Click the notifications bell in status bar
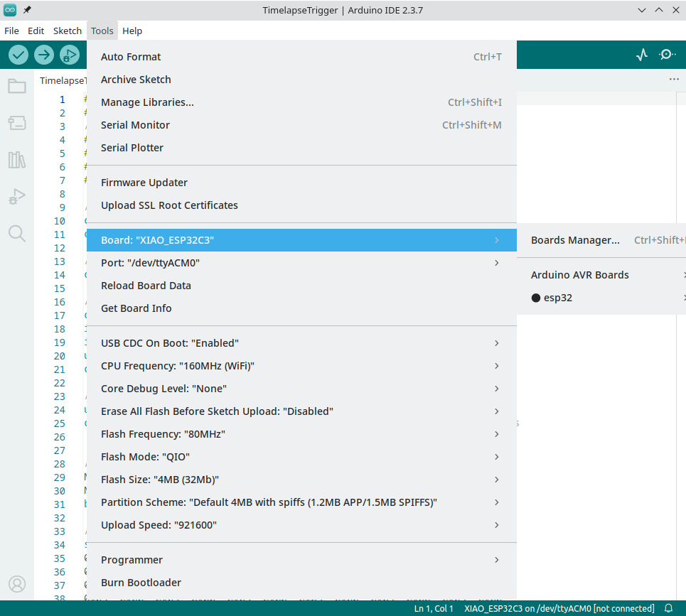The width and height of the screenshot is (686, 616). 668,608
